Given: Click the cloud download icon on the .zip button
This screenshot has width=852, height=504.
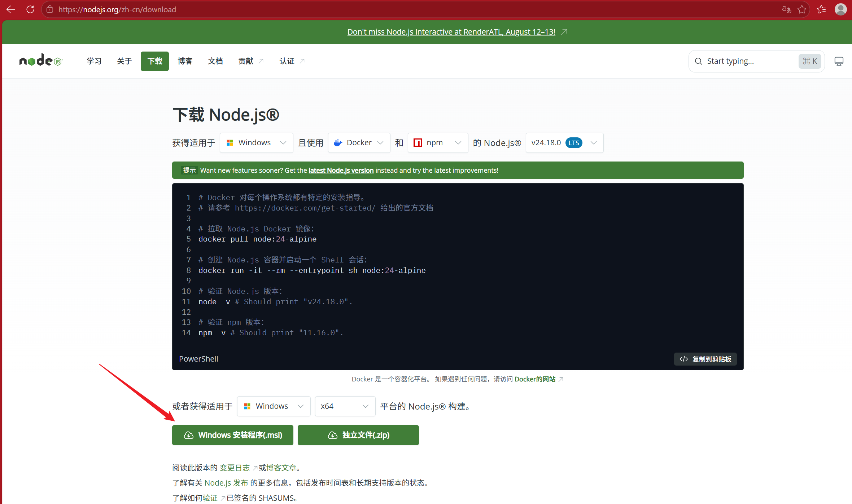Looking at the screenshot, I should coord(333,435).
